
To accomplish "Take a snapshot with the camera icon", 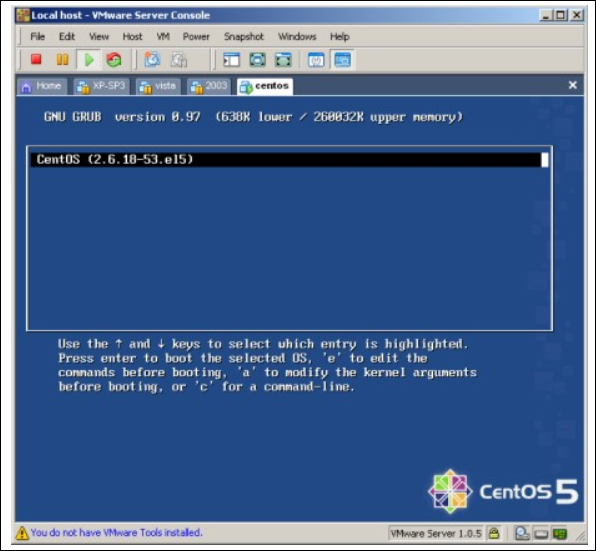I will (x=152, y=60).
